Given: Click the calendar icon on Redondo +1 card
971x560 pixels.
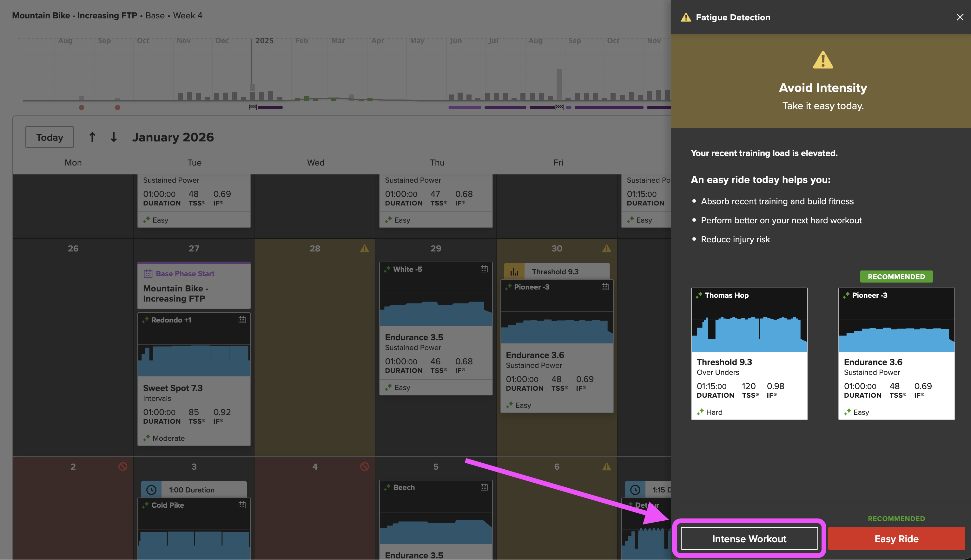Looking at the screenshot, I should (242, 320).
